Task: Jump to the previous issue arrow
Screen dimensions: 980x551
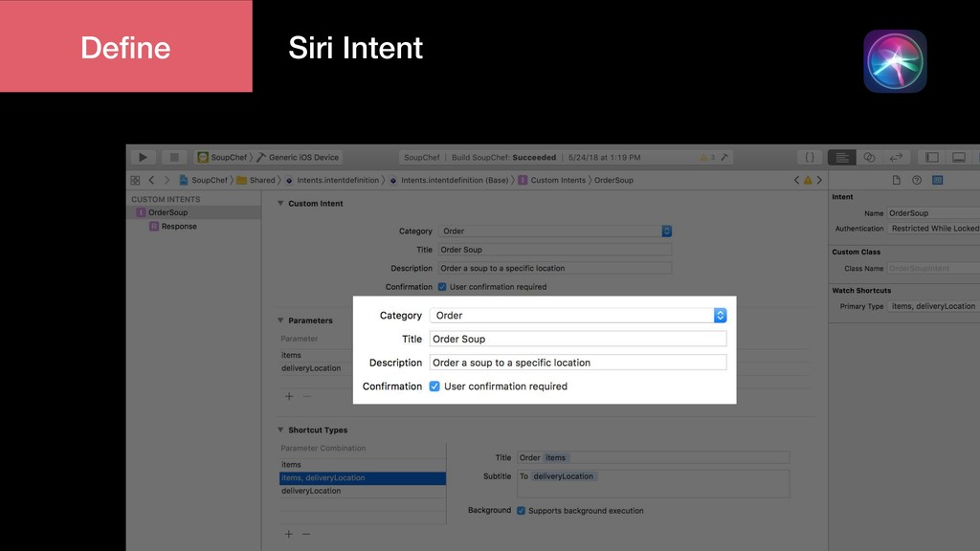Action: 796,180
